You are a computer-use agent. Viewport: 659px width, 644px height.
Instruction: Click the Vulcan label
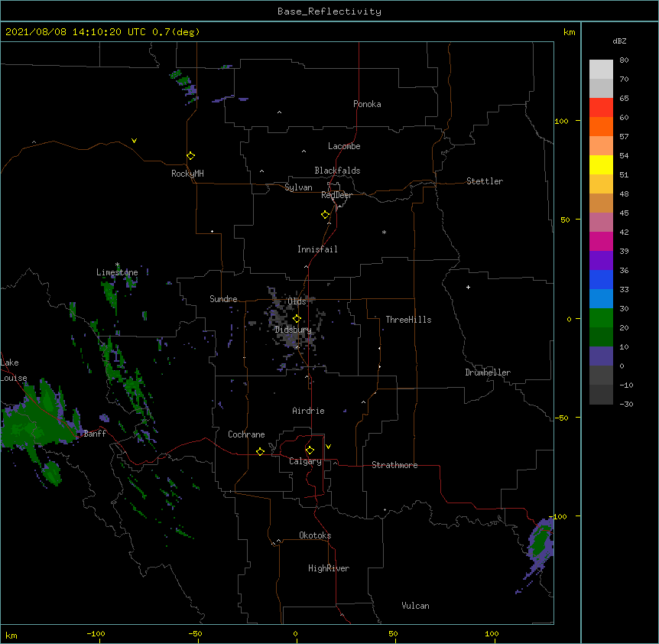(x=415, y=606)
